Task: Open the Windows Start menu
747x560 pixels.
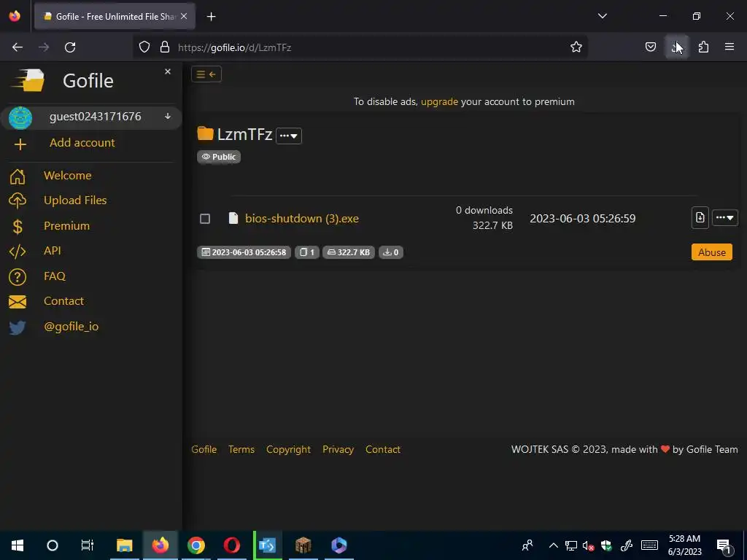Action: pyautogui.click(x=18, y=545)
